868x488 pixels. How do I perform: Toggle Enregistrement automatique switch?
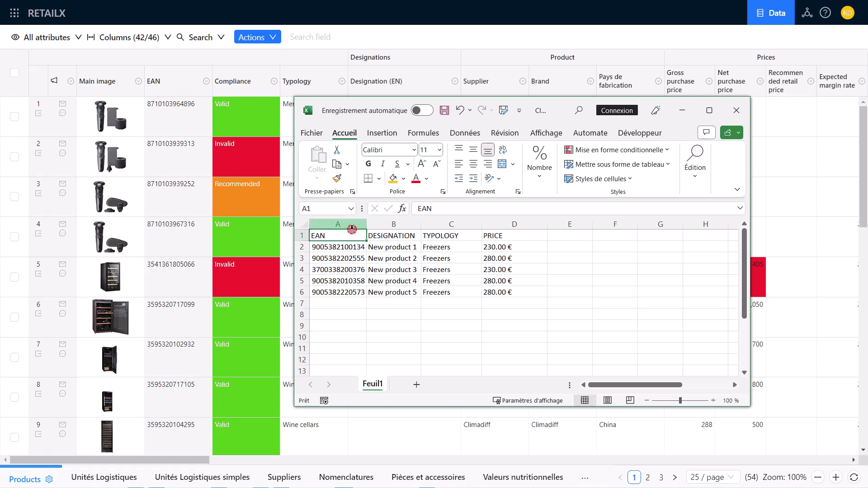click(422, 110)
